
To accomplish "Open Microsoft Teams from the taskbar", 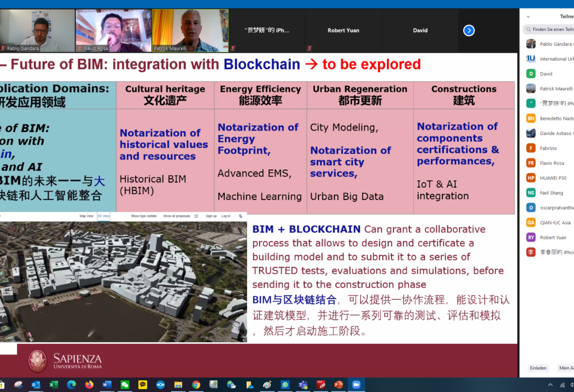I will [303, 385].
